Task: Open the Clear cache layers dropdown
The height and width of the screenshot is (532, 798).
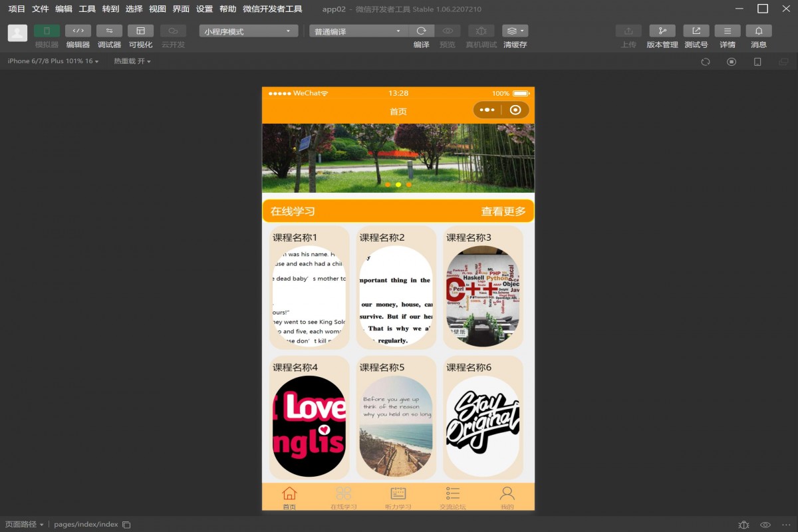Action: (x=515, y=31)
